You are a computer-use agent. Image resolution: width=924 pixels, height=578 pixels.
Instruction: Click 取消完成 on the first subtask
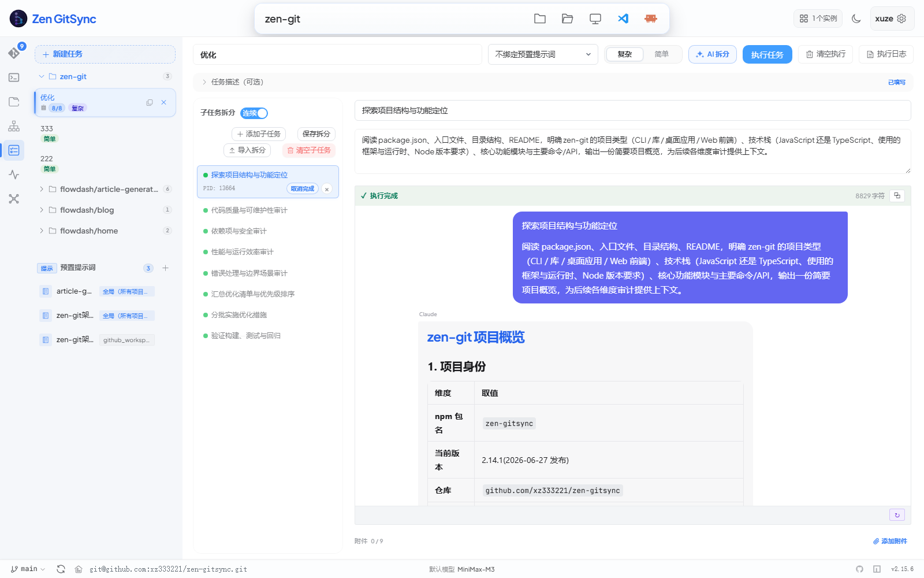pos(303,189)
